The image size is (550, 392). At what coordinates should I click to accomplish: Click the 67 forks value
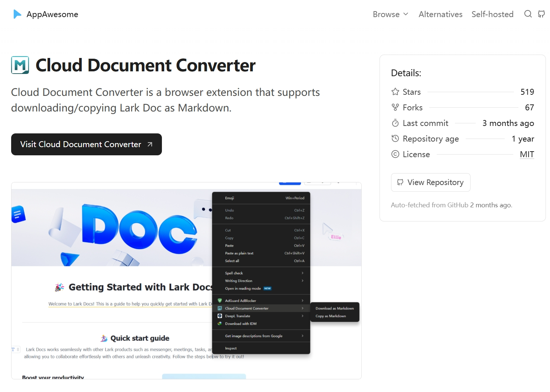pos(530,107)
